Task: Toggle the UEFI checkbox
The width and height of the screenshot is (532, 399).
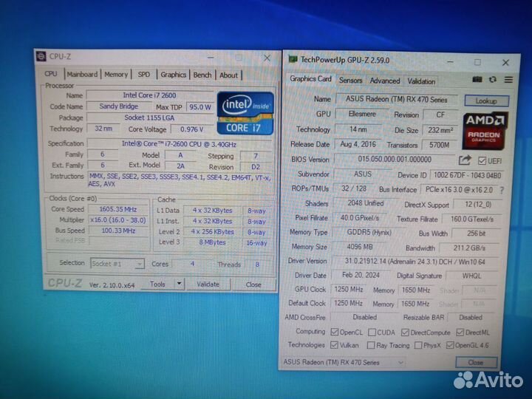Action: pyautogui.click(x=482, y=160)
